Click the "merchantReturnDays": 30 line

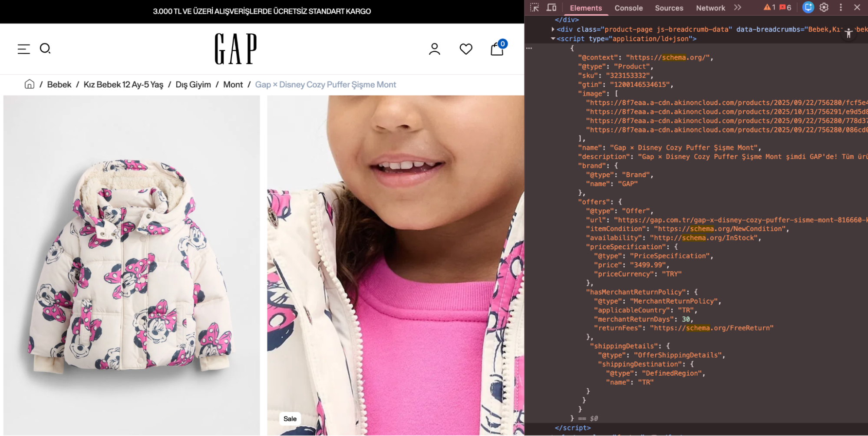(x=644, y=319)
